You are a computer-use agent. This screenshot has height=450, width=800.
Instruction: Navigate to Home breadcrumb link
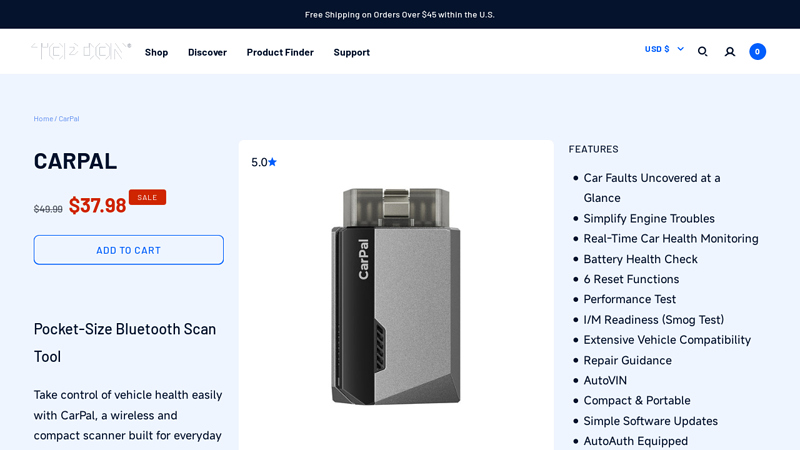43,119
